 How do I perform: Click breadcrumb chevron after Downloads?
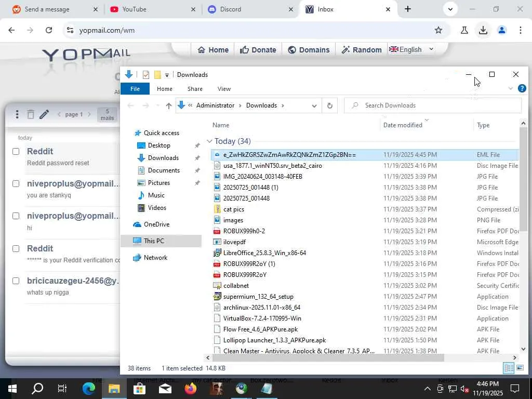point(283,105)
